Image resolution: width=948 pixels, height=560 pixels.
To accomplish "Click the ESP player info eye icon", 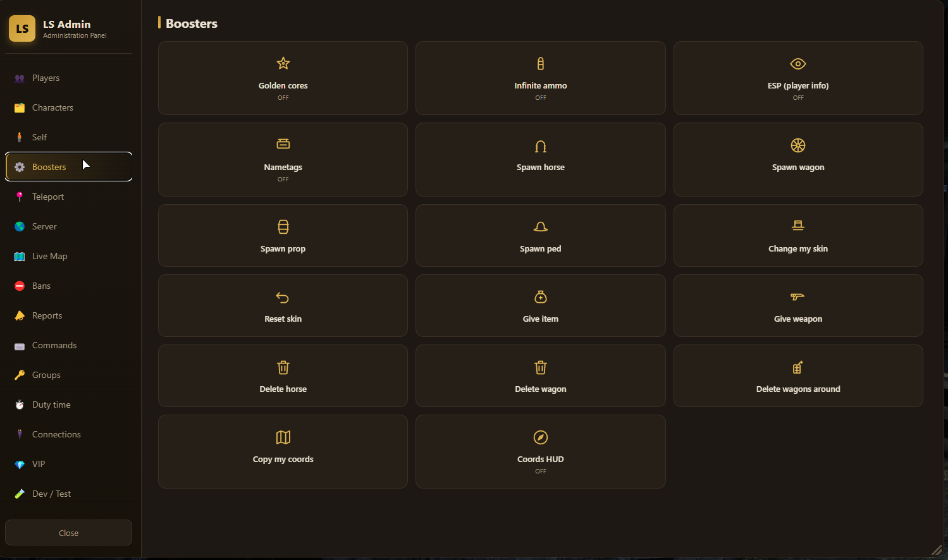I will pyautogui.click(x=798, y=63).
